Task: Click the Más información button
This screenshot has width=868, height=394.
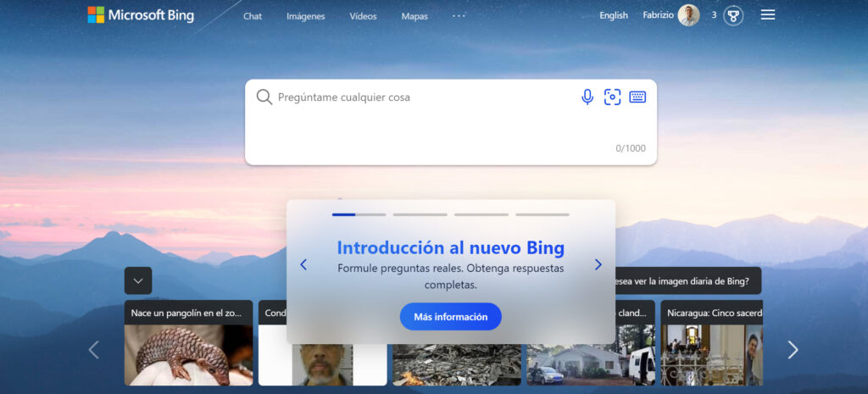Action: point(450,317)
